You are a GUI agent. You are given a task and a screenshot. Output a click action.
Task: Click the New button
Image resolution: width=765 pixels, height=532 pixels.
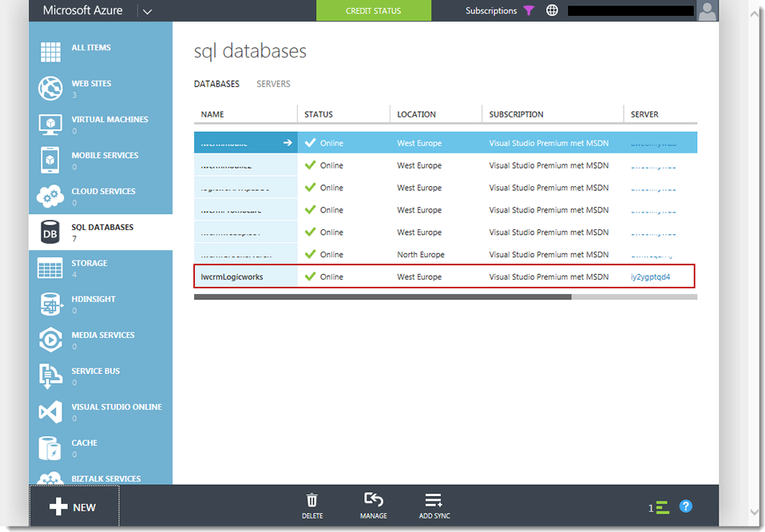click(73, 507)
